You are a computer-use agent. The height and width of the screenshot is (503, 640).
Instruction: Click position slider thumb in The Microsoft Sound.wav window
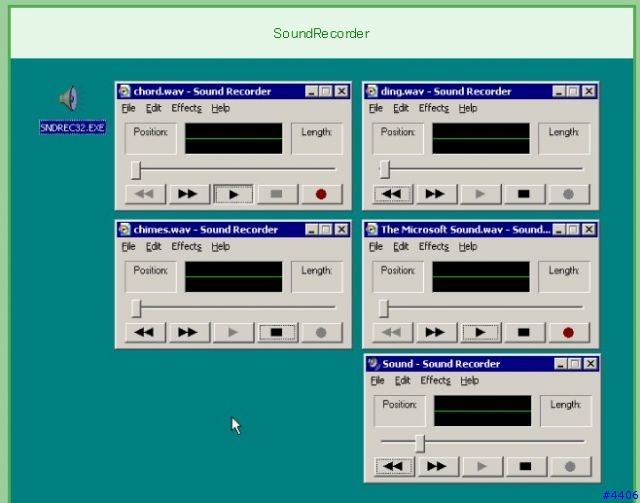pos(383,308)
